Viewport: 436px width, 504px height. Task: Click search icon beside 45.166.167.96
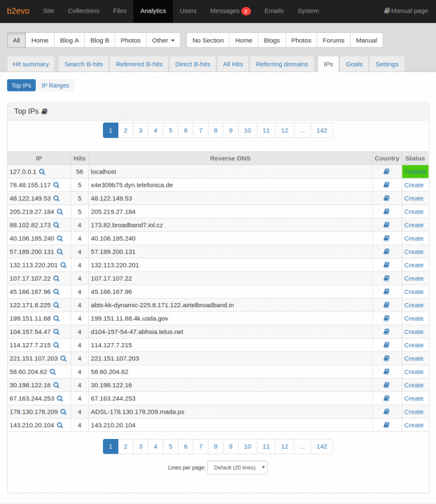pyautogui.click(x=56, y=292)
